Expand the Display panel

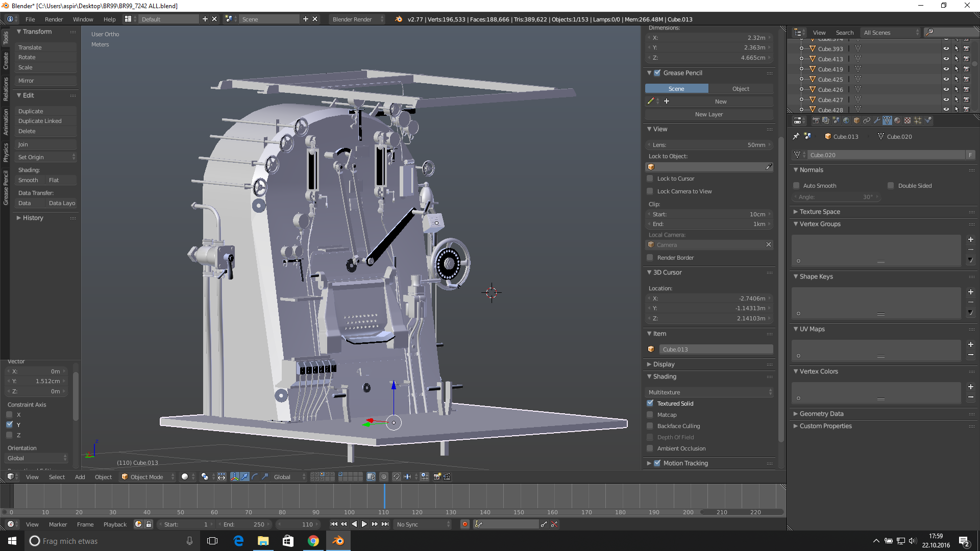(x=664, y=364)
